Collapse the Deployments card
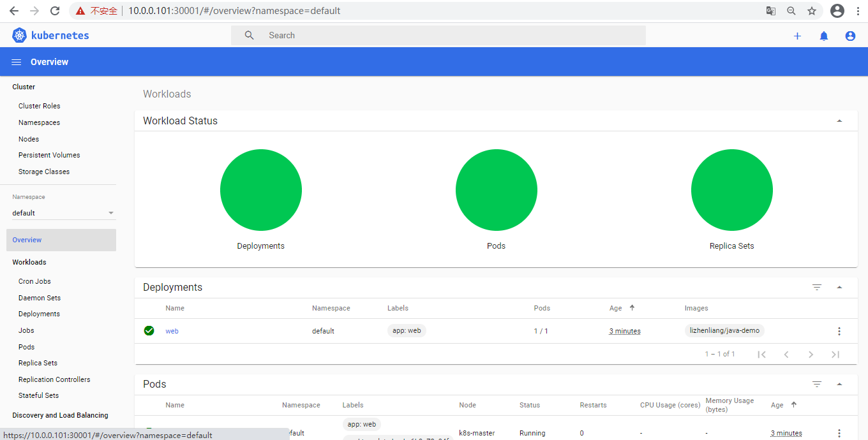 pos(839,288)
